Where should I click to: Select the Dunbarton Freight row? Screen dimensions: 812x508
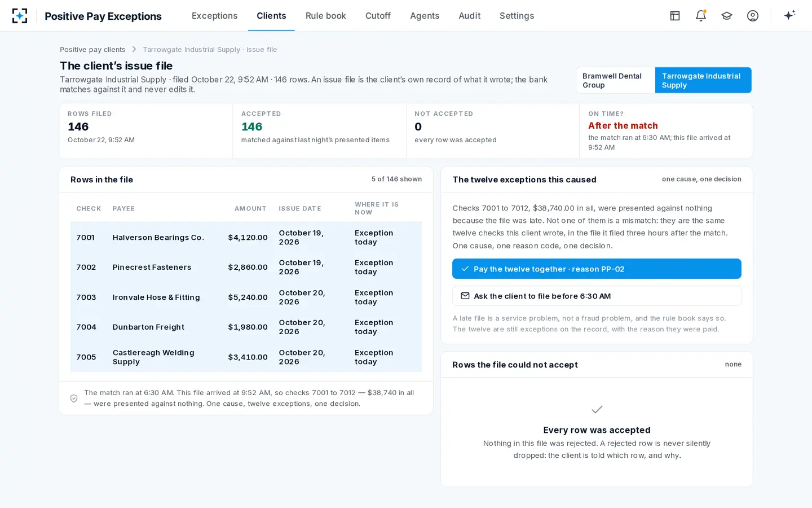[246, 327]
